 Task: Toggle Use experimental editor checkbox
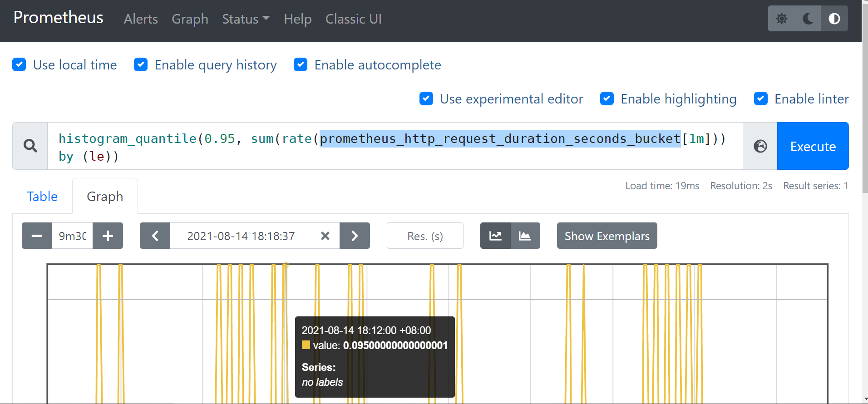tap(426, 99)
